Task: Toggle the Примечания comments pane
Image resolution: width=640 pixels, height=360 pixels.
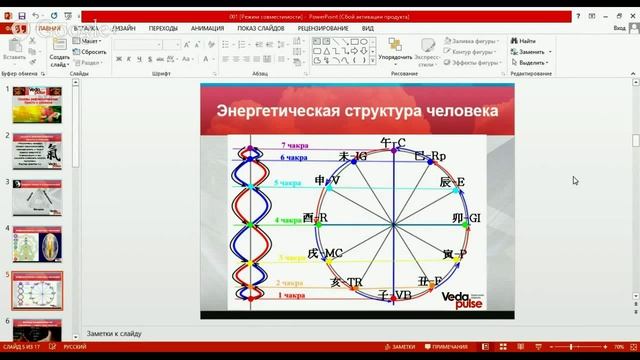Action: 446,347
